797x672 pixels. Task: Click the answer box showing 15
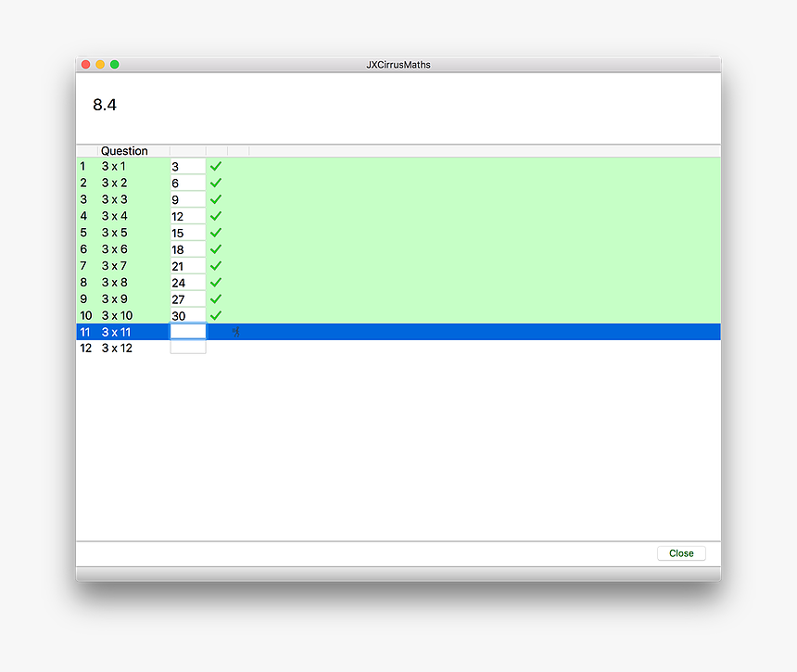point(187,233)
